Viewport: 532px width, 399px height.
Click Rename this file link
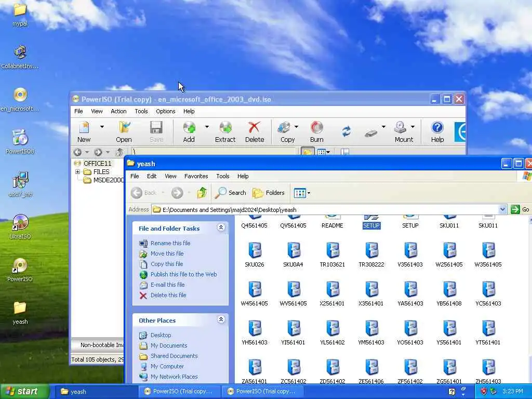point(170,243)
